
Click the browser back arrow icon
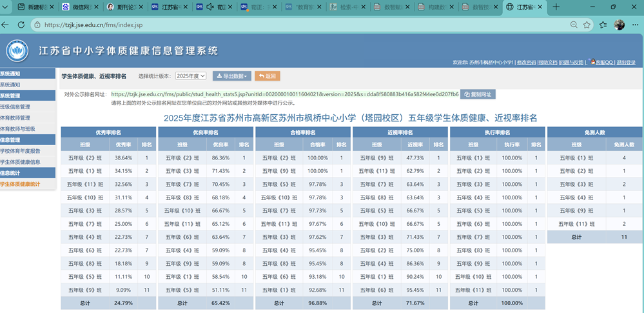5,25
